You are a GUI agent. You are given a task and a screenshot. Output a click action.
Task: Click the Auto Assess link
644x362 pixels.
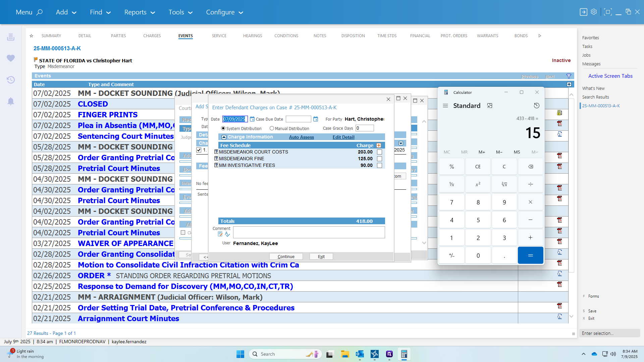302,137
